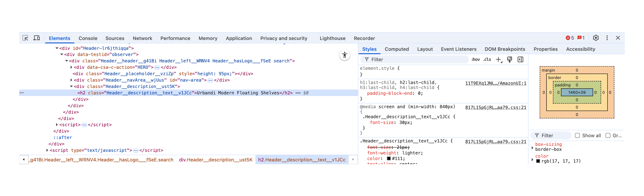Switch to the Console tab
The width and height of the screenshot is (644, 196).
pos(88,38)
